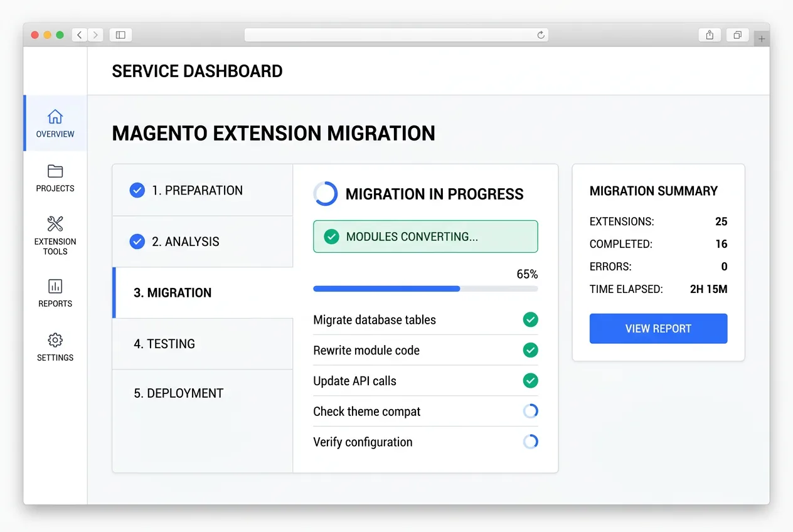The height and width of the screenshot is (532, 793).
Task: Click the browser address bar
Action: click(x=396, y=35)
